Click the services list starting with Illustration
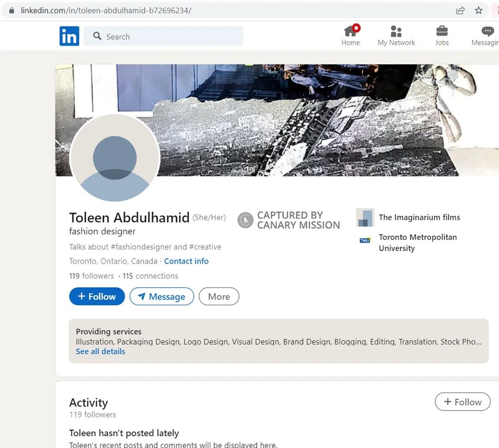This screenshot has width=499, height=448. click(278, 341)
